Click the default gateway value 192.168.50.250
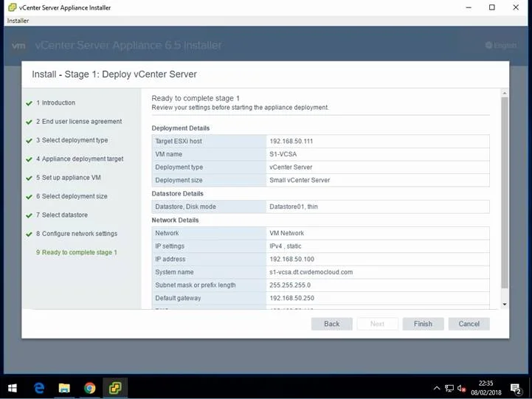 (x=291, y=298)
